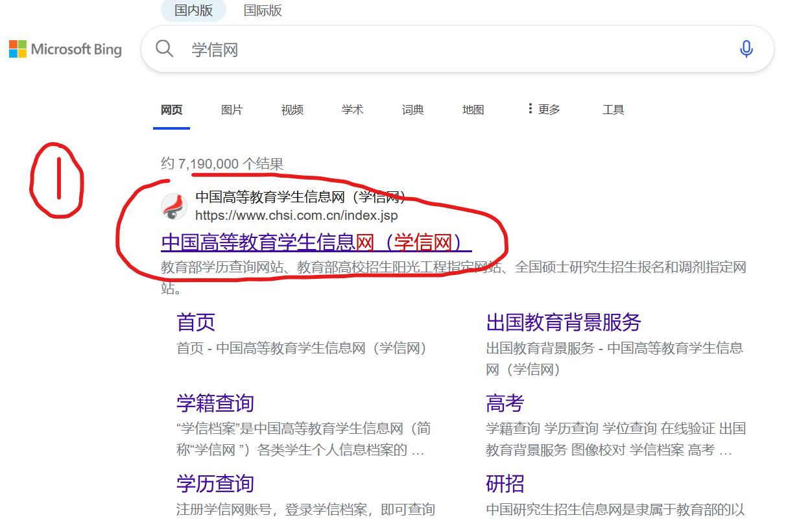The width and height of the screenshot is (812, 522).
Task: Switch to 国际版 mode
Action: pyautogui.click(x=263, y=10)
